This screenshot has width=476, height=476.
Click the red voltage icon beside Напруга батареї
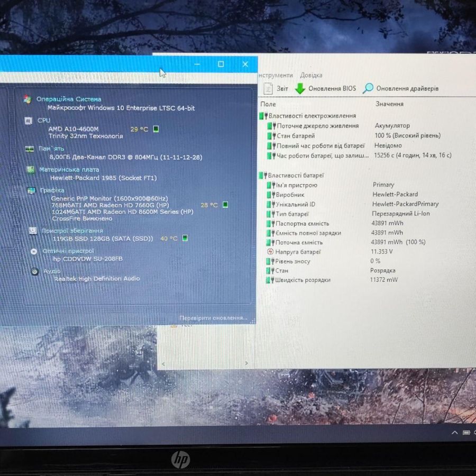click(x=270, y=251)
